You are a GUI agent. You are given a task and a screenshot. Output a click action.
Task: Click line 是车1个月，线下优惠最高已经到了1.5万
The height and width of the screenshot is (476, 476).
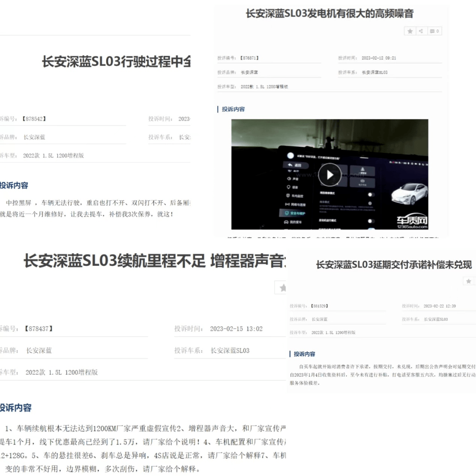pyautogui.click(x=143, y=442)
